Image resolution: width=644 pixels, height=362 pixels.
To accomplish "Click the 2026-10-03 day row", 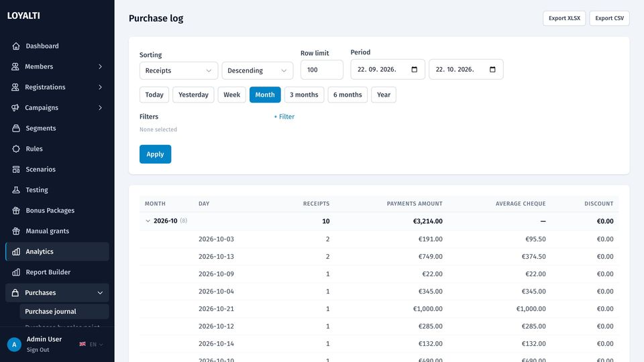I will 378,239.
